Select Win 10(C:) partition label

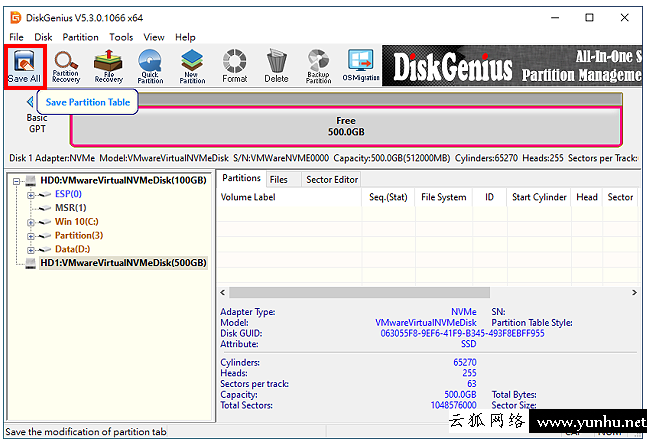(77, 222)
